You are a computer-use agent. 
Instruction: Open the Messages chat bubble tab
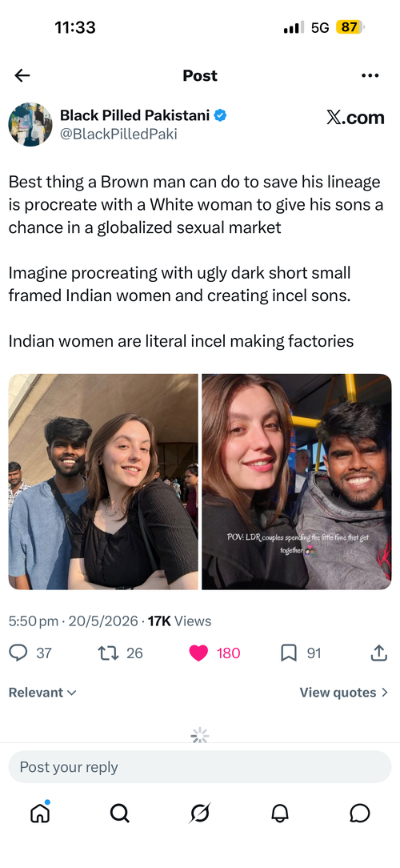click(360, 814)
